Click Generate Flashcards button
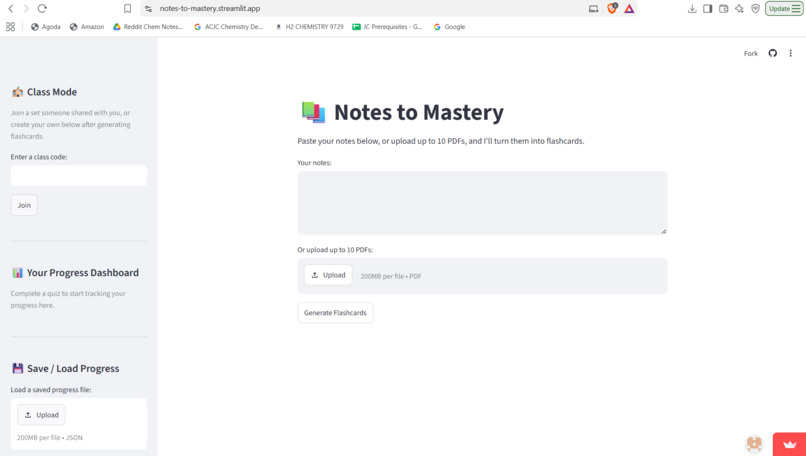Viewport: 806px width, 456px height. coord(335,313)
